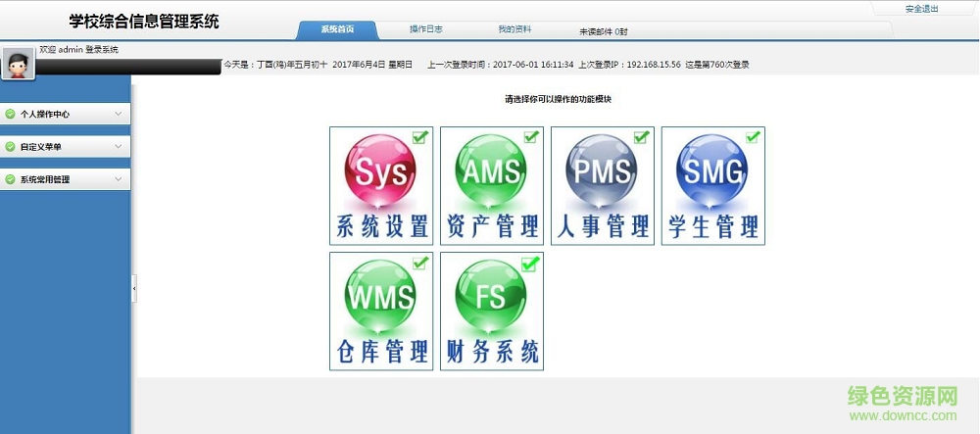Open the SMG 学生管理 module orb
The image size is (980, 434).
coord(712,171)
